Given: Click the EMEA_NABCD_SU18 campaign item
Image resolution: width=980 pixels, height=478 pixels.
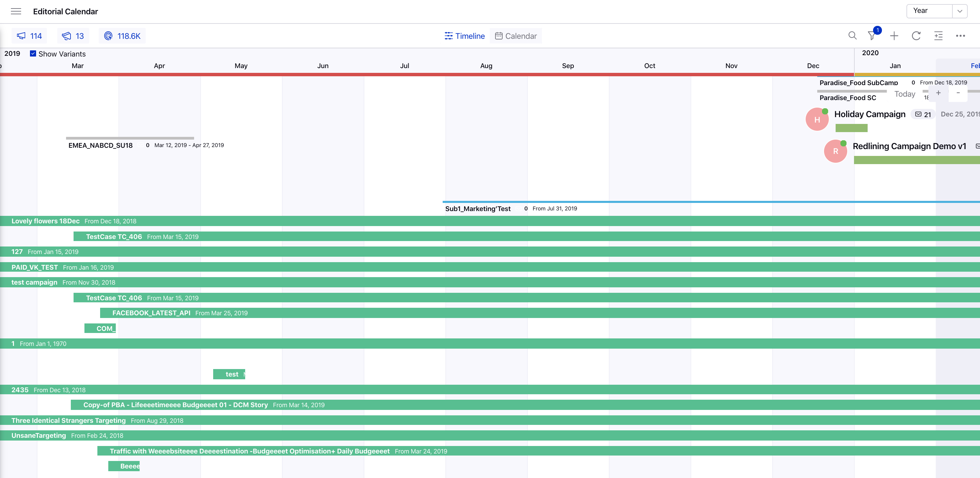Looking at the screenshot, I should tap(101, 145).
